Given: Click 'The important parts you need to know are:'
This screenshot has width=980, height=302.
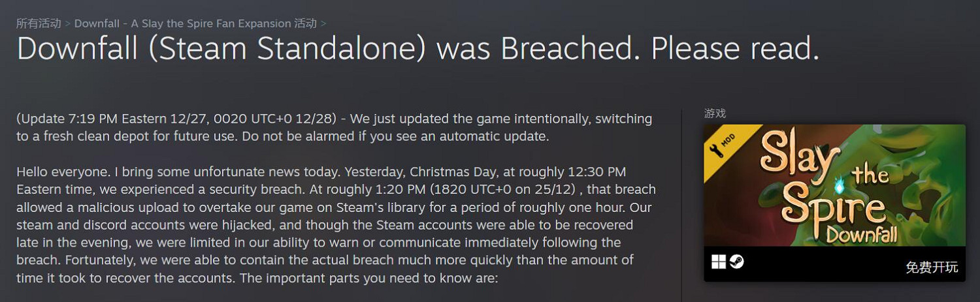Looking at the screenshot, I should click(x=359, y=278).
